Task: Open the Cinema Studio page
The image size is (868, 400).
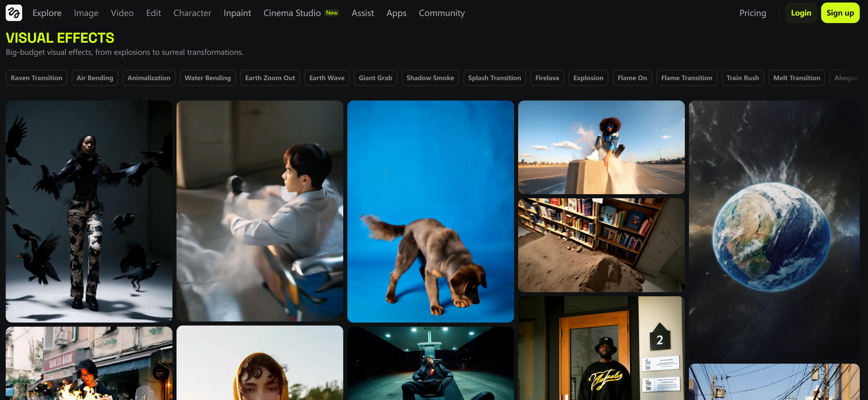Action: pyautogui.click(x=292, y=13)
